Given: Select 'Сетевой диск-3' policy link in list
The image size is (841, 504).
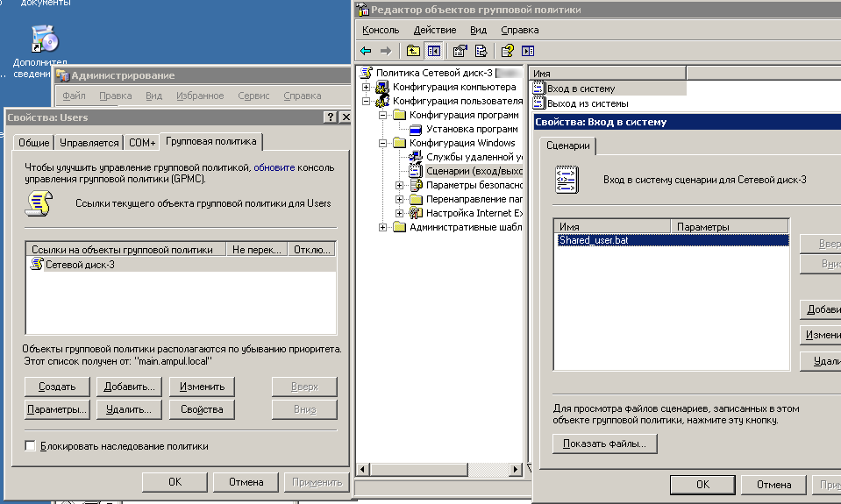Looking at the screenshot, I should (79, 265).
